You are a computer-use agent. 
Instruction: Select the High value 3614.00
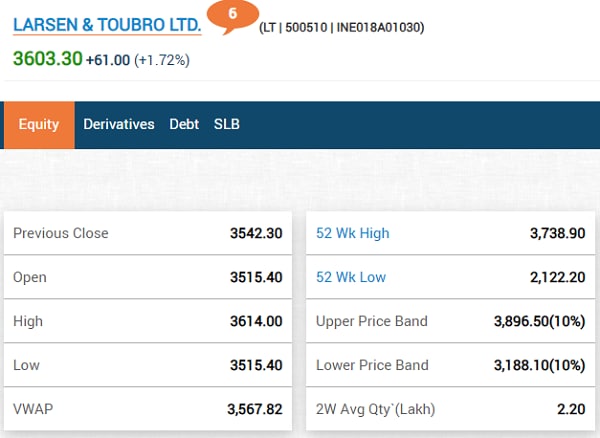pyautogui.click(x=256, y=321)
